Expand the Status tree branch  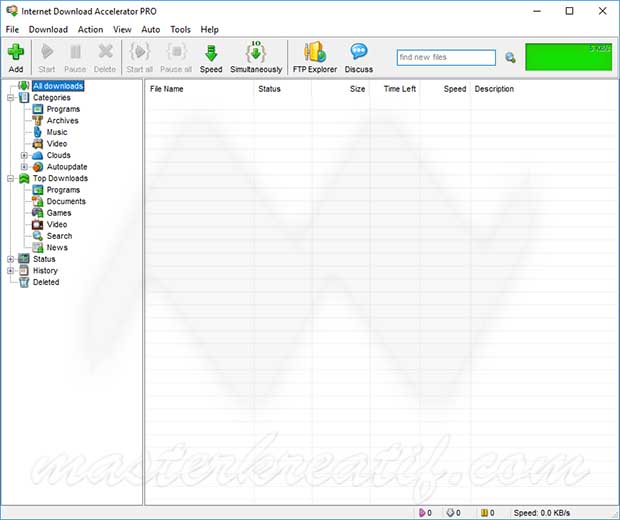click(x=11, y=259)
